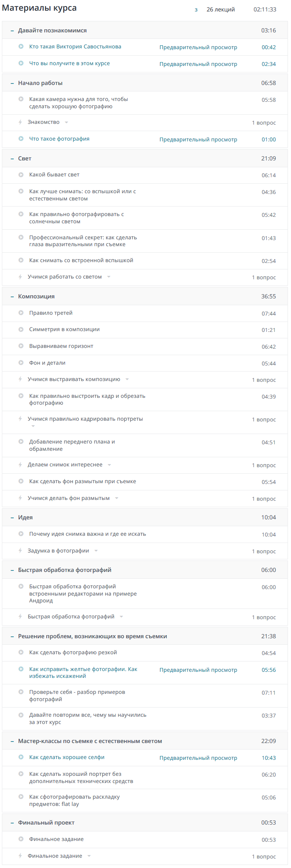Open preview link for "Что вы получите в этом курсе"
The width and height of the screenshot is (291, 868).
click(x=198, y=64)
